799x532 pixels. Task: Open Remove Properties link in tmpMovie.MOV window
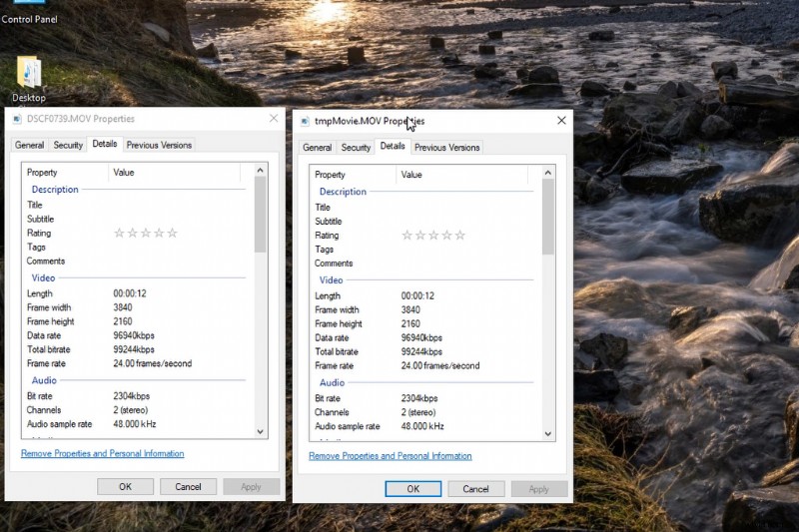(x=391, y=456)
